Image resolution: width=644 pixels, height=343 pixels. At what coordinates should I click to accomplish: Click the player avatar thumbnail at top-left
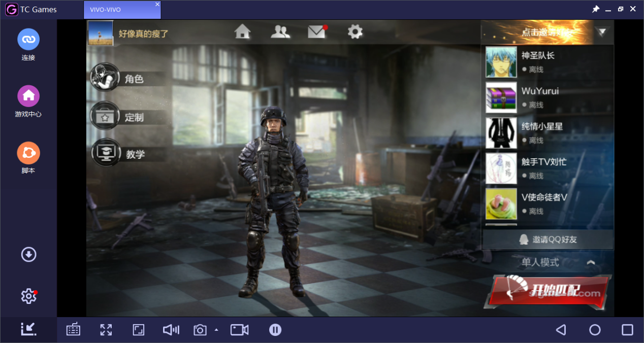[x=101, y=33]
